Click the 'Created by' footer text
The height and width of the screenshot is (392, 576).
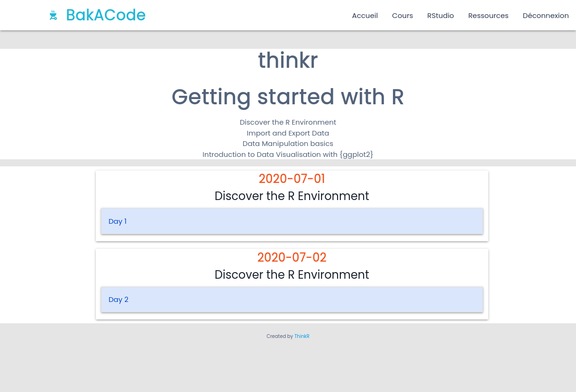pos(280,337)
